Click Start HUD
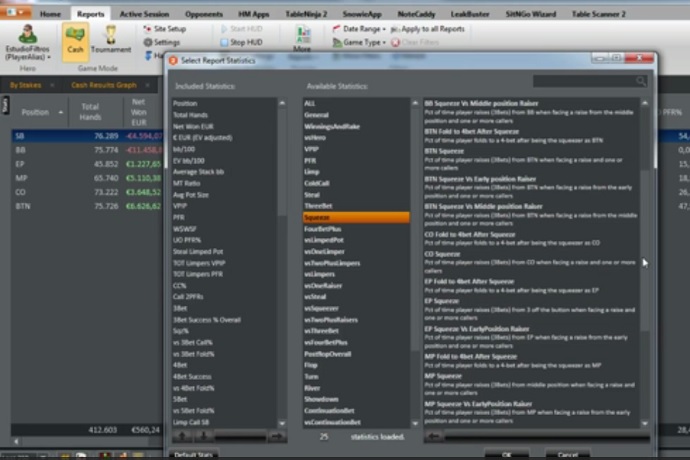This screenshot has width=690, height=460. (x=241, y=29)
